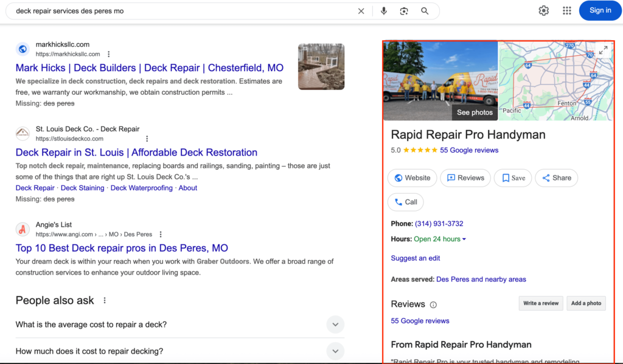Open three-dot menu for Angie's List result
623x364 pixels.
[x=161, y=234]
